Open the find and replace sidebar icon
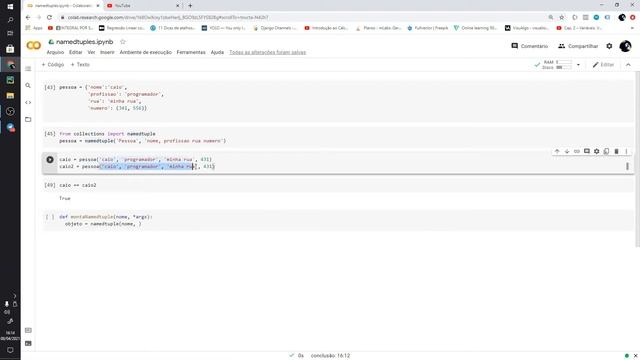640x360 pixels. 28,85
